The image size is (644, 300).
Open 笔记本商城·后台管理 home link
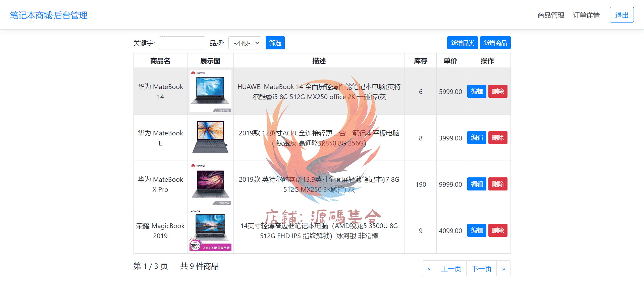[49, 15]
